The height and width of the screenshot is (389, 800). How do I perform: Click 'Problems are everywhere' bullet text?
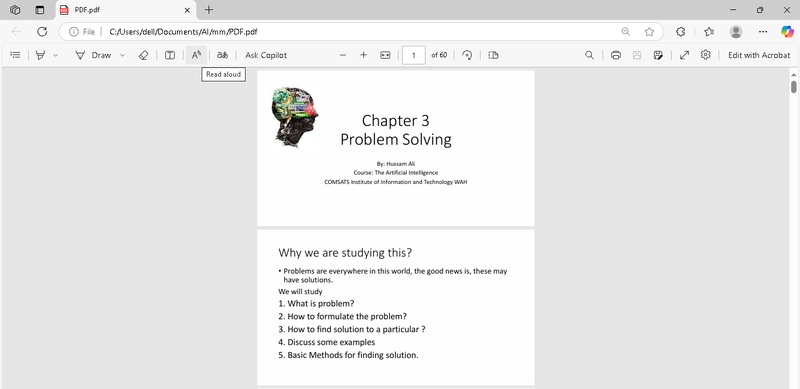[x=395, y=276]
